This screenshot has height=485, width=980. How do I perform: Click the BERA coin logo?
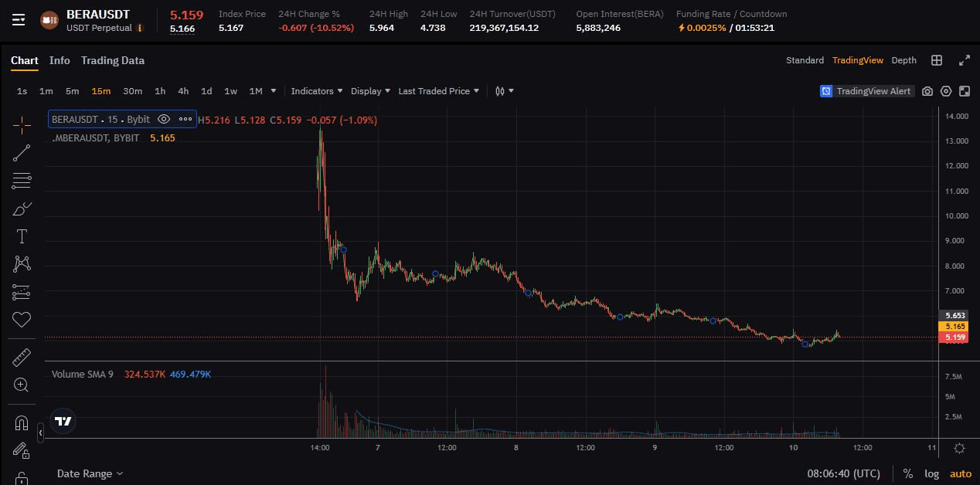tap(49, 21)
